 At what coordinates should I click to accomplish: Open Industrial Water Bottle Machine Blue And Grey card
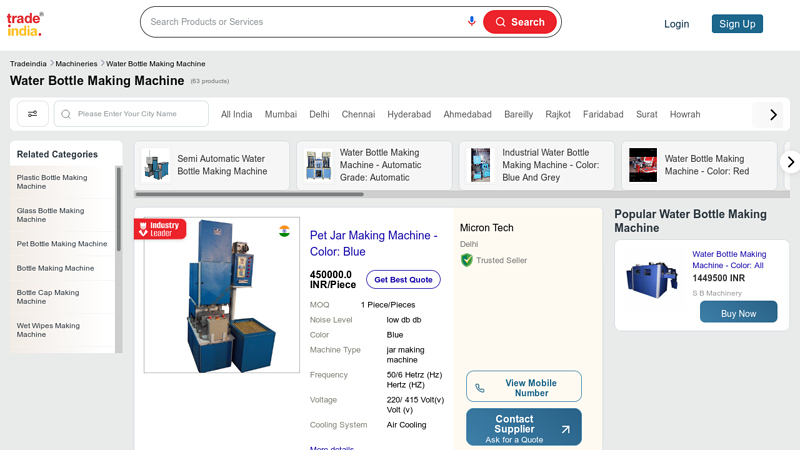[x=537, y=165]
